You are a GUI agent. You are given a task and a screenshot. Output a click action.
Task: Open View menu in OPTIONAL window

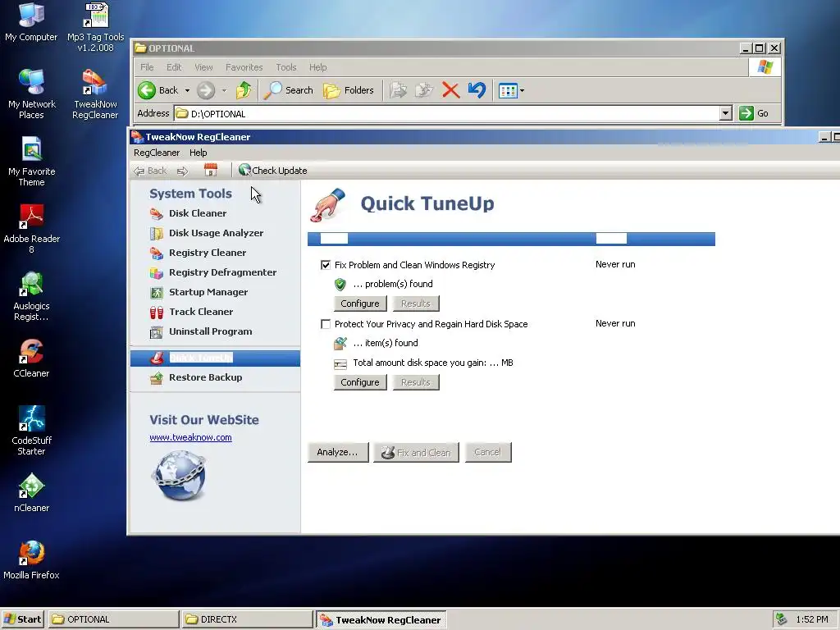click(203, 67)
